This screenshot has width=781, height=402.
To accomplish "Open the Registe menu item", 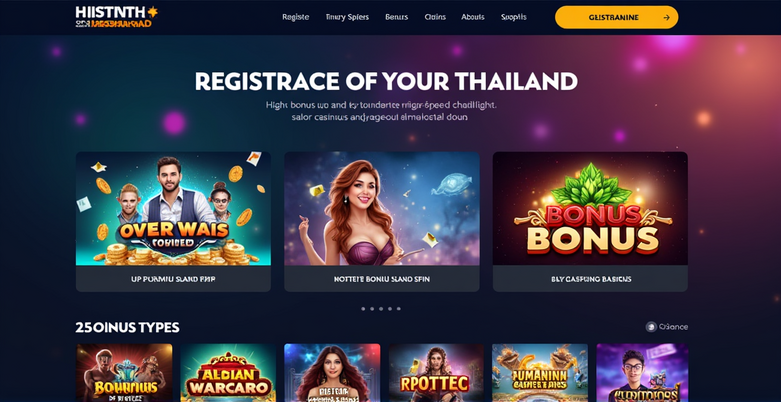I will pyautogui.click(x=295, y=17).
